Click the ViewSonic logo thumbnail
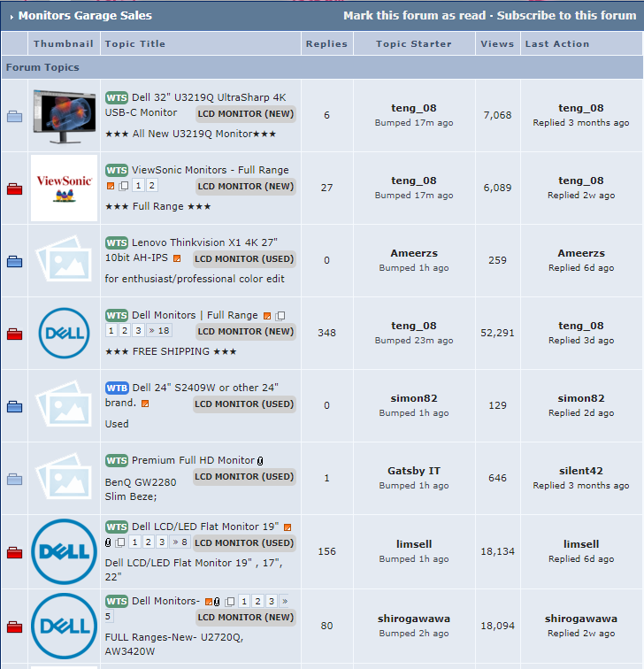The width and height of the screenshot is (644, 669). [65, 188]
